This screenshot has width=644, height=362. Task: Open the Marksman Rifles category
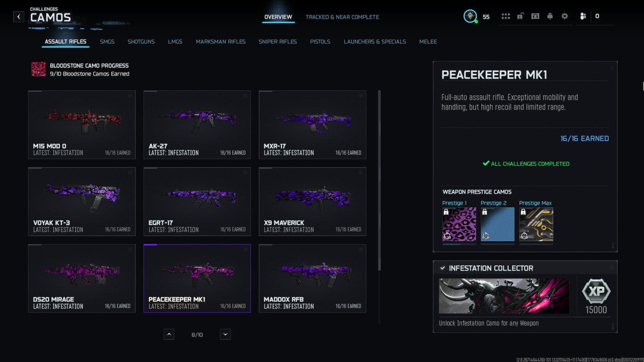click(x=221, y=42)
